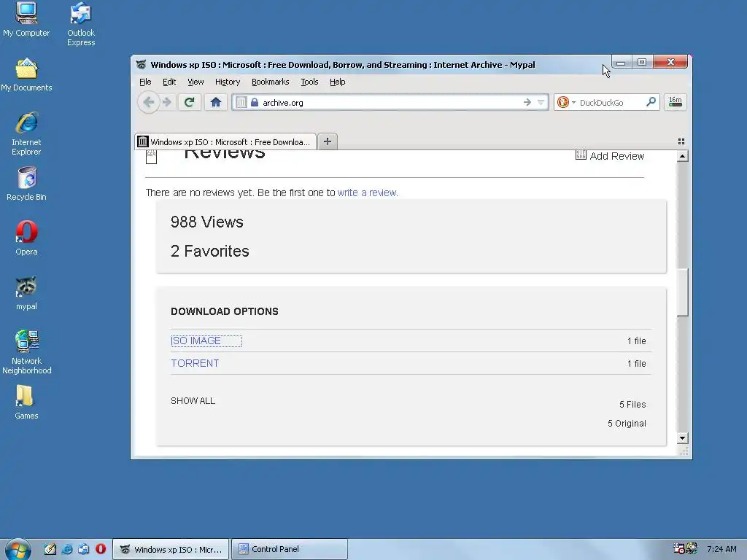Select the Windows xp ISO tab
The image size is (747, 560).
[x=225, y=142]
